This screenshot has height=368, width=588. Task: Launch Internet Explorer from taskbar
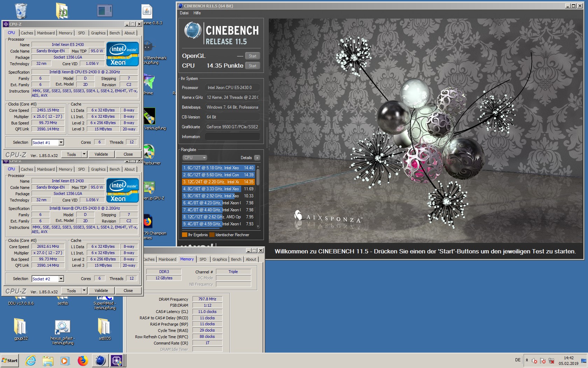pos(31,361)
